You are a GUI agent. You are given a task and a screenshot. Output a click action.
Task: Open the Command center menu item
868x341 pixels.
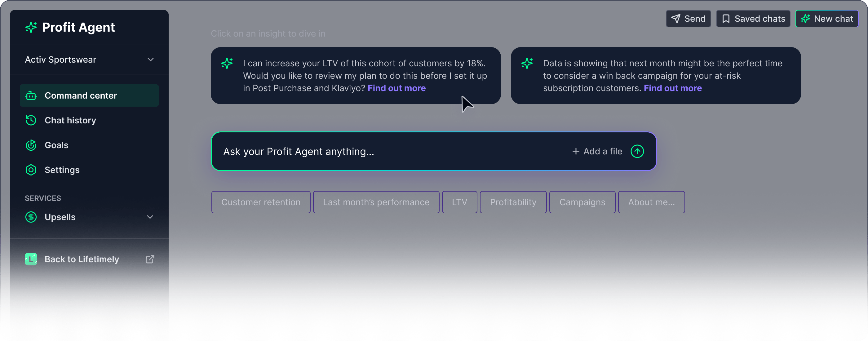(x=89, y=96)
